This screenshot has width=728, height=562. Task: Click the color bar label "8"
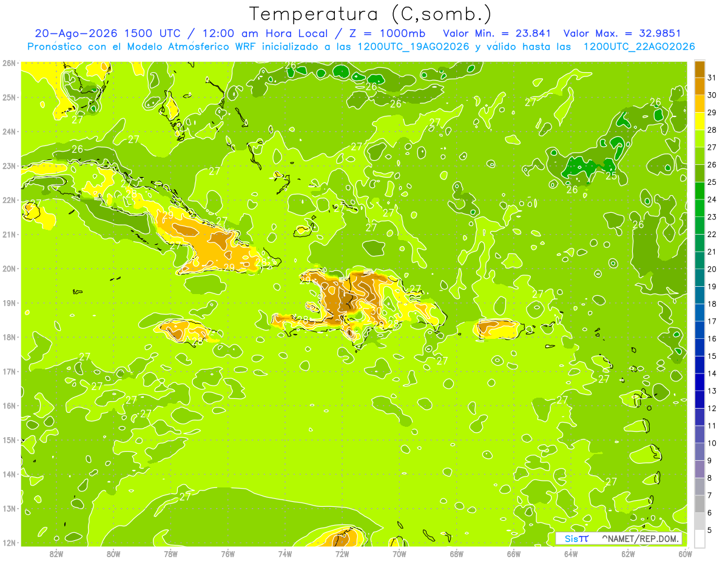[710, 478]
